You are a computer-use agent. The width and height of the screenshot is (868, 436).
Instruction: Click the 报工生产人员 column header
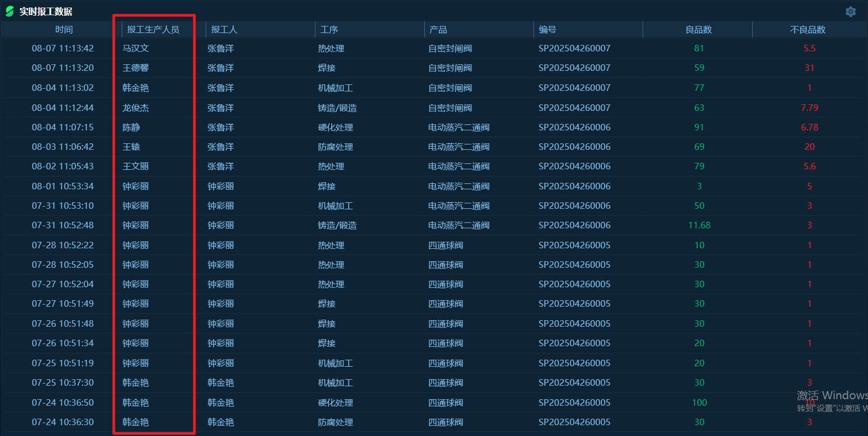pyautogui.click(x=153, y=30)
